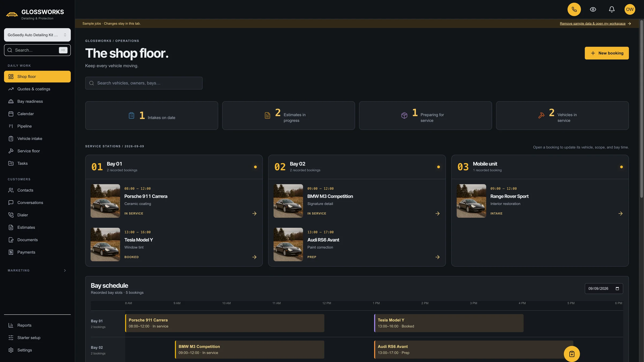Viewport: 644px width, 362px height.
Task: Open the OW user avatar menu
Action: (630, 9)
